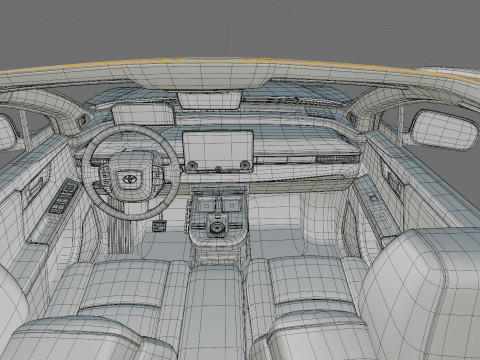480x360 pixels.
Task: Select the pedal beneath the steering wheel
Action: click(160, 225)
